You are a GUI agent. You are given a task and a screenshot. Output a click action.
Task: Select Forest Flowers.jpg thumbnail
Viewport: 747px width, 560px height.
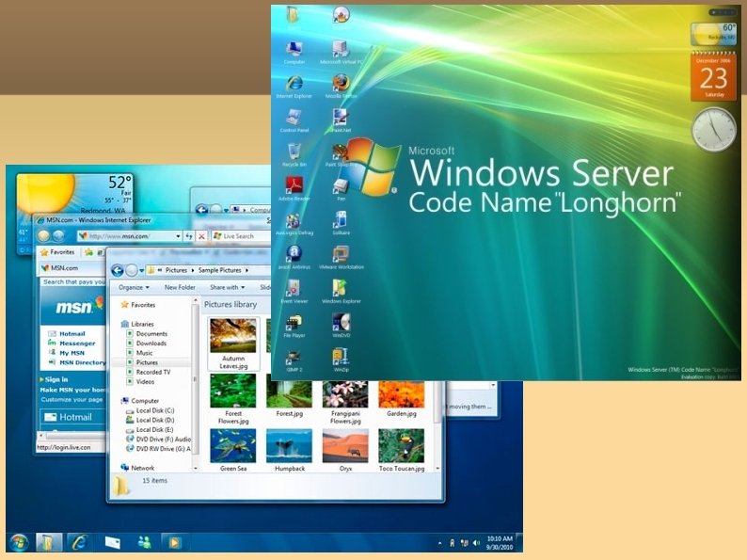point(233,399)
